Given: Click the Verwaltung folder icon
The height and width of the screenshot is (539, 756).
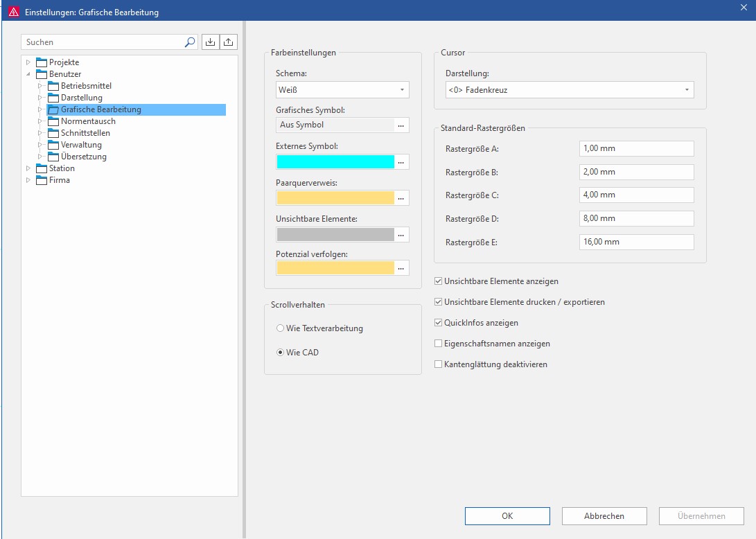Looking at the screenshot, I should (53, 145).
